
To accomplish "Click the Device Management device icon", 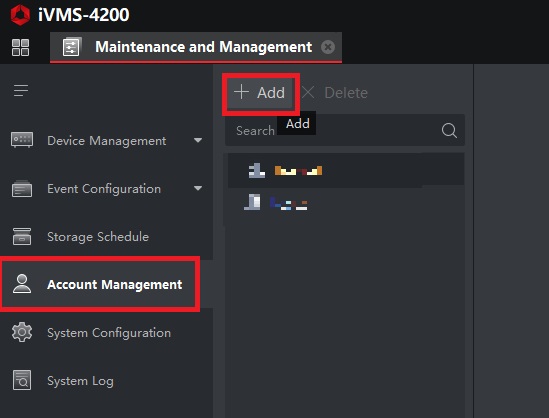I will click(22, 140).
